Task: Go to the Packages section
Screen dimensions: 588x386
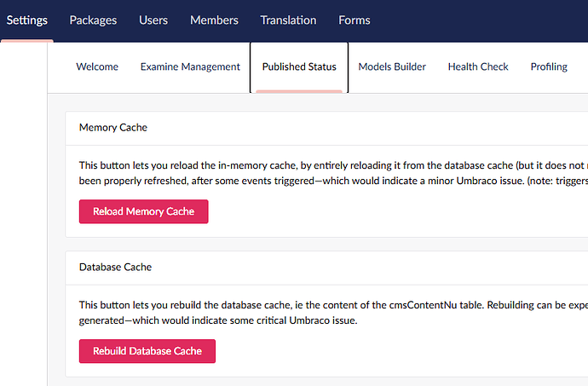Action: click(93, 20)
